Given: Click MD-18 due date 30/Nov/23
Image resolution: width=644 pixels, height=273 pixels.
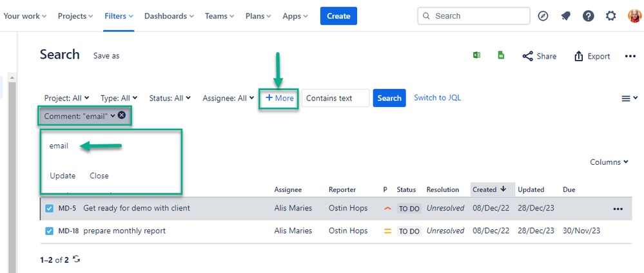Looking at the screenshot, I should point(581,231).
